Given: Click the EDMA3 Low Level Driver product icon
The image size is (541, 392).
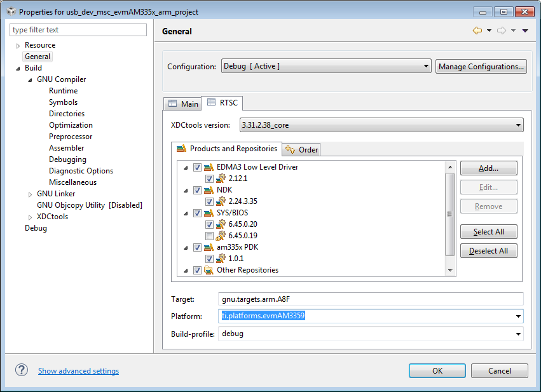Looking at the screenshot, I should 209,167.
